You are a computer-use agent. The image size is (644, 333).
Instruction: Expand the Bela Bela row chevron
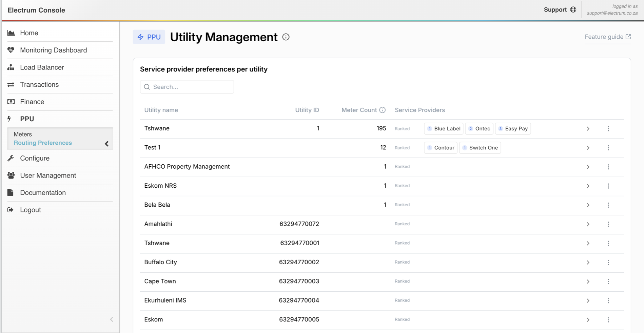[588, 205]
